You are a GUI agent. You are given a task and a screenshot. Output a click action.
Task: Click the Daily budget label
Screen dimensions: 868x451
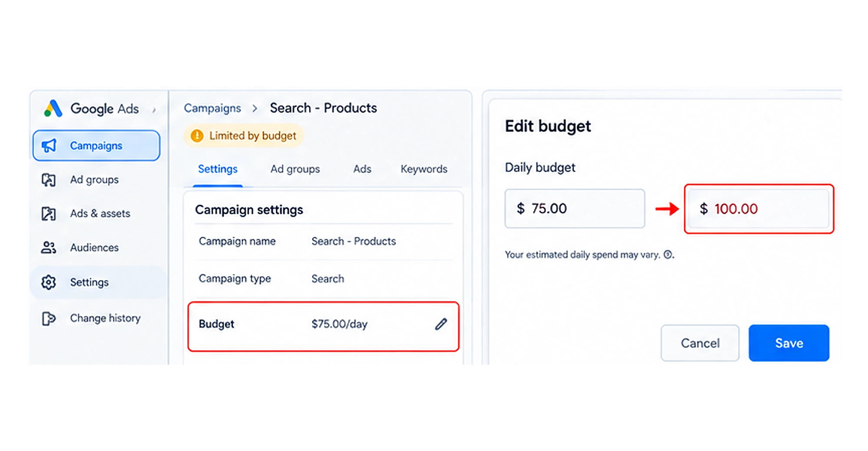click(x=540, y=167)
